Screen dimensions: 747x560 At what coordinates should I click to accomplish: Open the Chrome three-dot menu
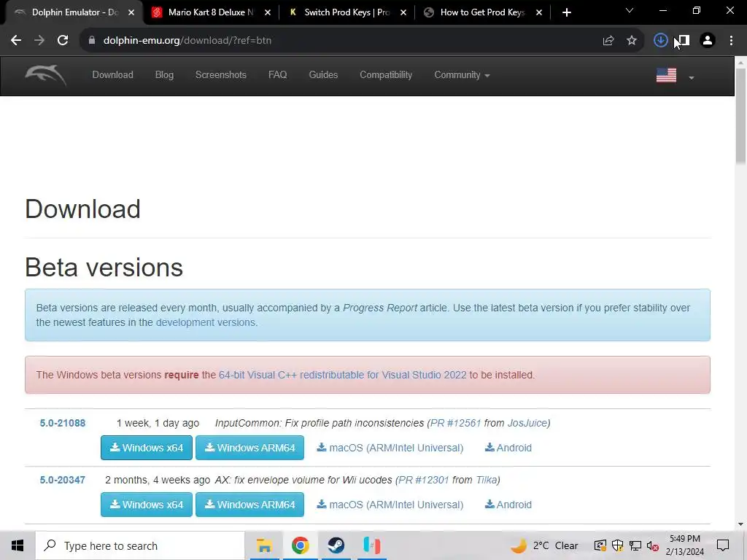[731, 41]
